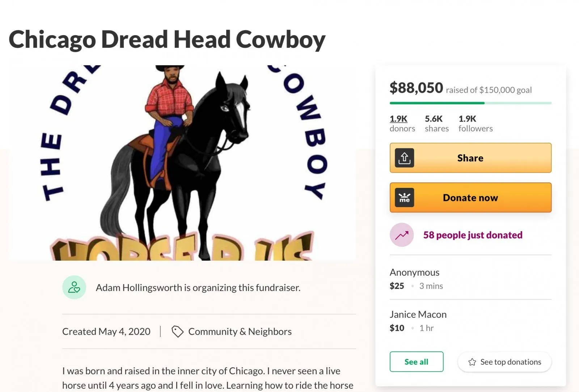Click the category tag icon
Screen dimensions: 579x392
coord(177,332)
